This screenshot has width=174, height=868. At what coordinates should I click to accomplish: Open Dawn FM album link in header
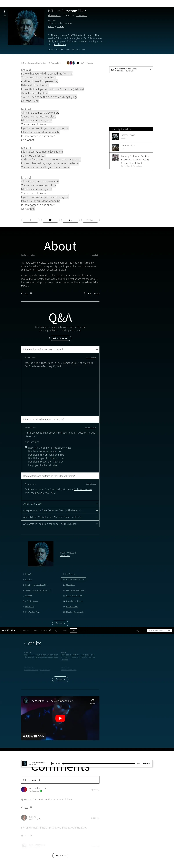(x=81, y=15)
